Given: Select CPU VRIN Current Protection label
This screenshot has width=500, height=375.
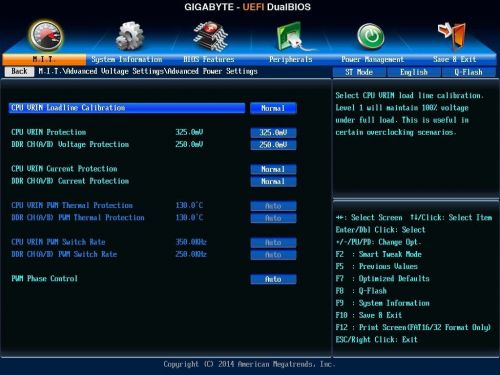Looking at the screenshot, I should (x=64, y=169).
